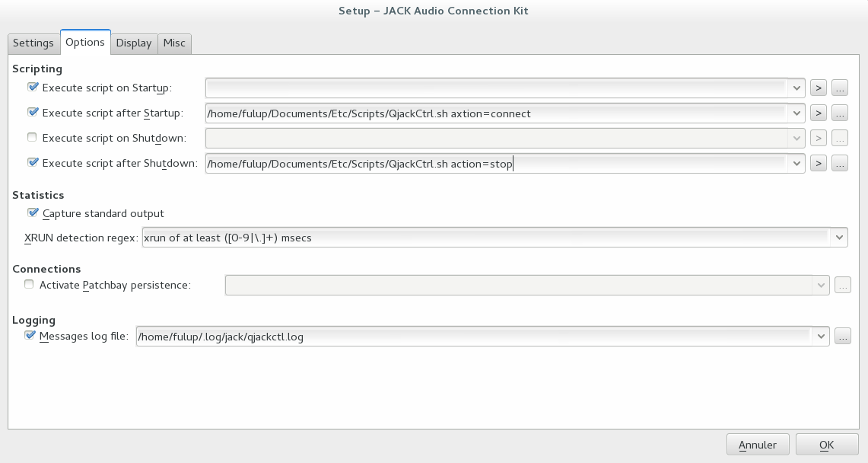The width and height of the screenshot is (868, 463).
Task: Expand the Messages log file path dropdown
Action: (820, 336)
